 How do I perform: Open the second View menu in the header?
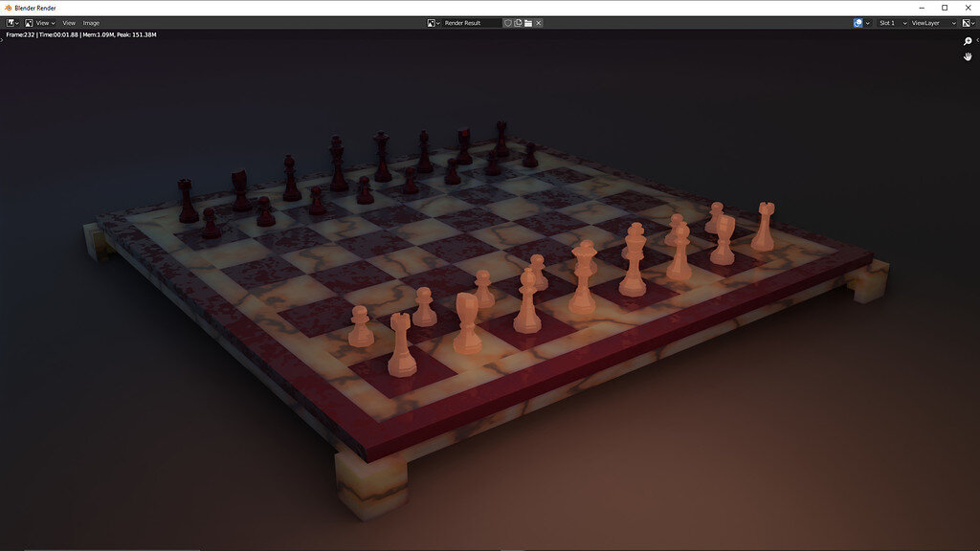click(x=68, y=22)
